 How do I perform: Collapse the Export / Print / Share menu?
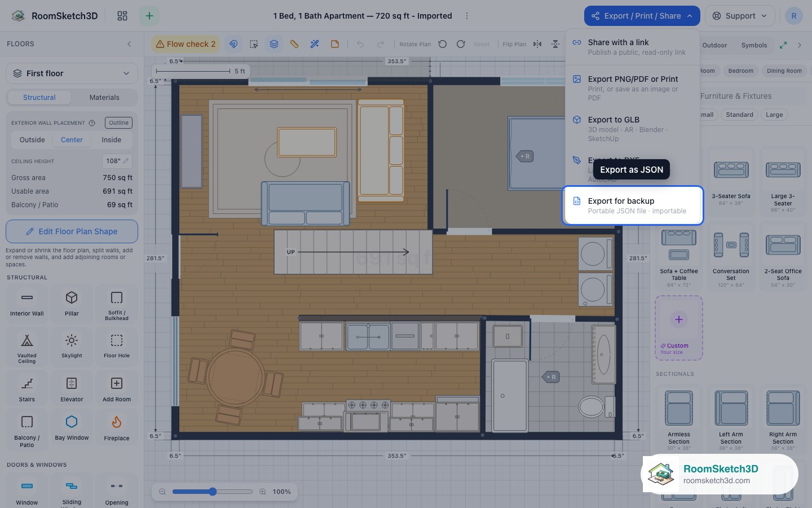[642, 16]
